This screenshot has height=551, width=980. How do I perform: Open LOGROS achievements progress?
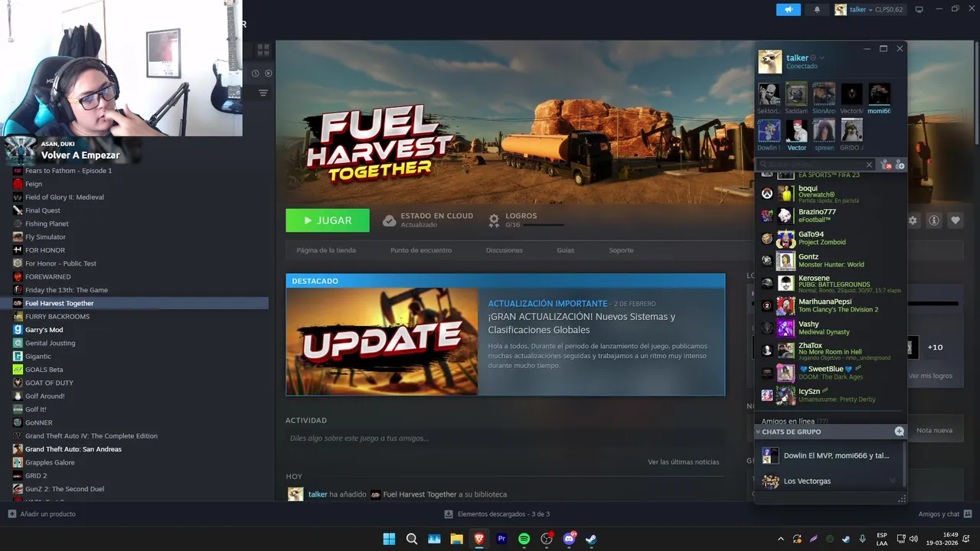(x=527, y=220)
